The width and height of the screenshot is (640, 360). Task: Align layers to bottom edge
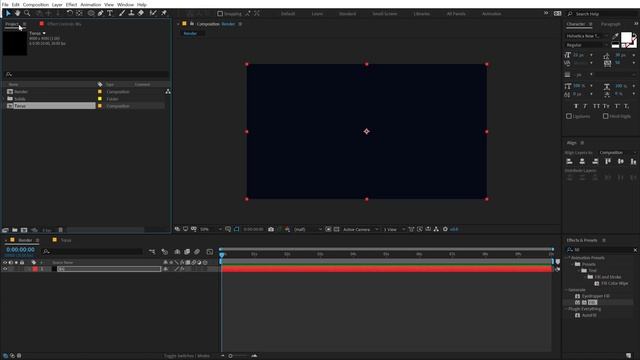pyautogui.click(x=633, y=162)
